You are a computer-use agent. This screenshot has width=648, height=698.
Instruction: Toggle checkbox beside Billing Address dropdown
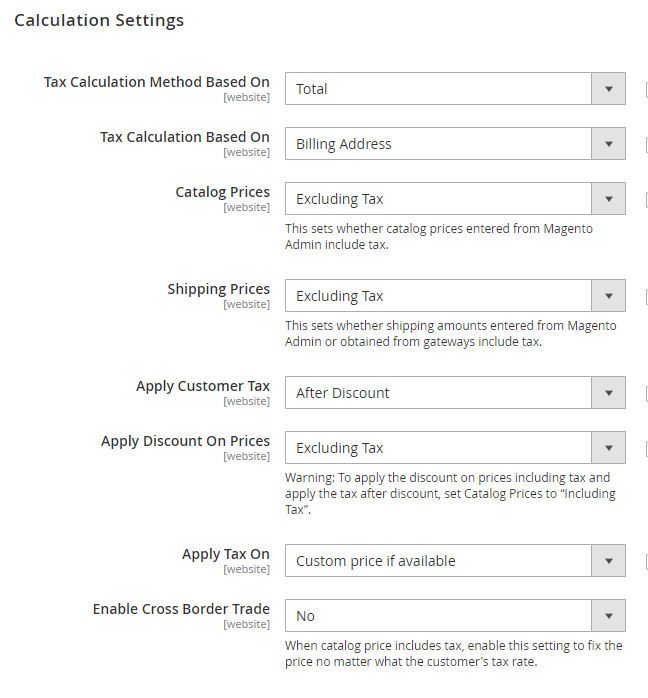[645, 145]
